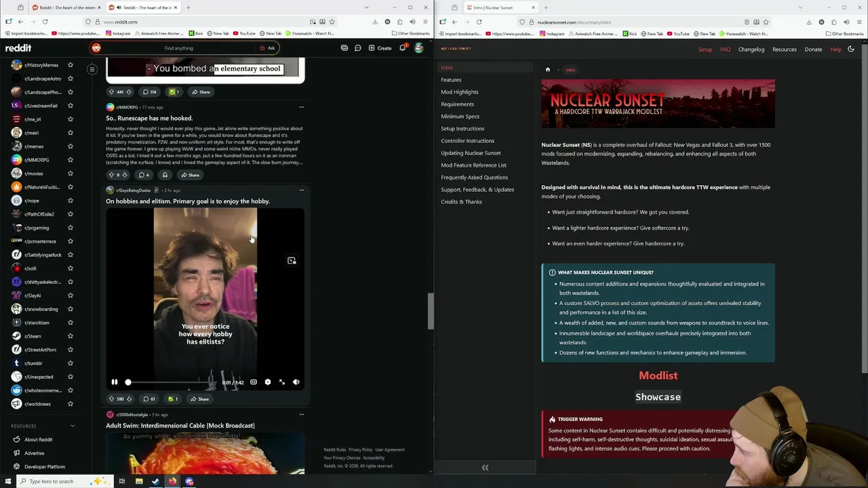Open Reddit advertise icon in header
The height and width of the screenshot is (488, 868).
pos(344,48)
